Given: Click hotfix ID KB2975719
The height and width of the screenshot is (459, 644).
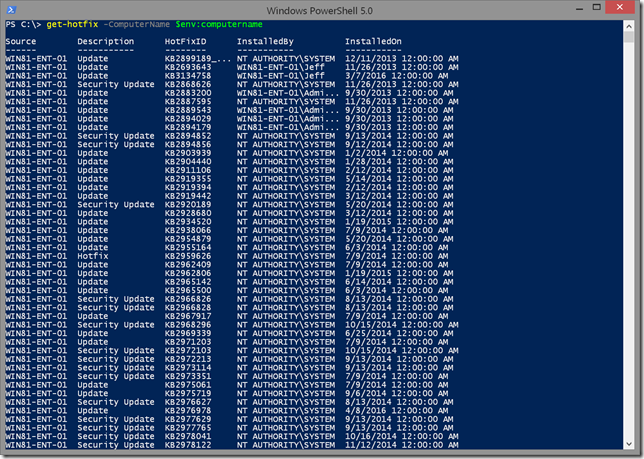Looking at the screenshot, I should click(x=188, y=394).
